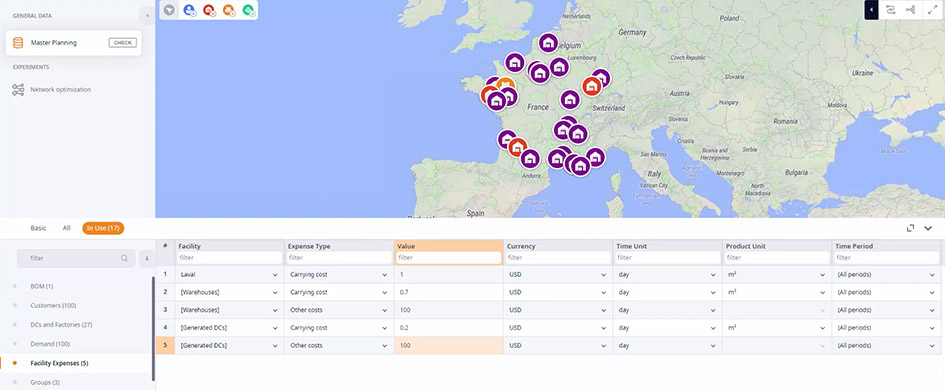Open Facility dropdown for Laval row
The image size is (945, 390).
click(275, 275)
